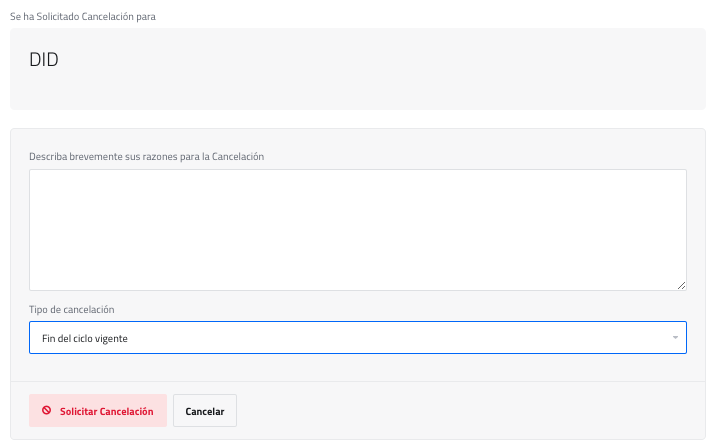
Task: Click the DID heading text
Action: point(44,60)
